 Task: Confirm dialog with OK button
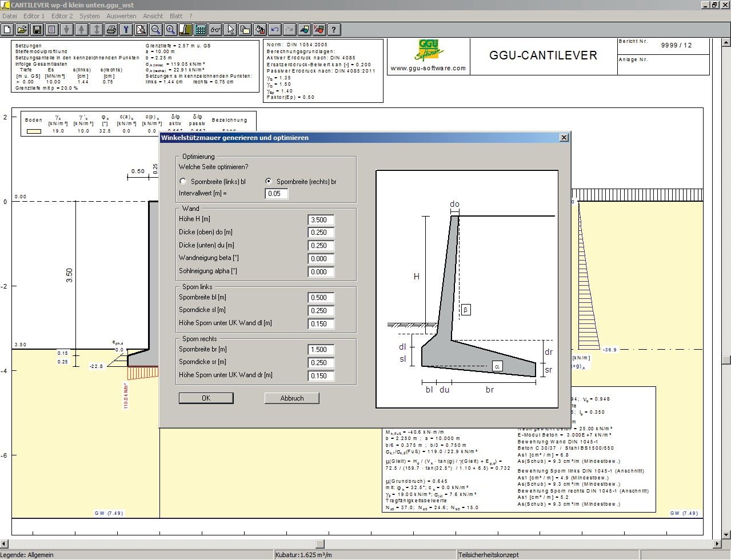[206, 398]
